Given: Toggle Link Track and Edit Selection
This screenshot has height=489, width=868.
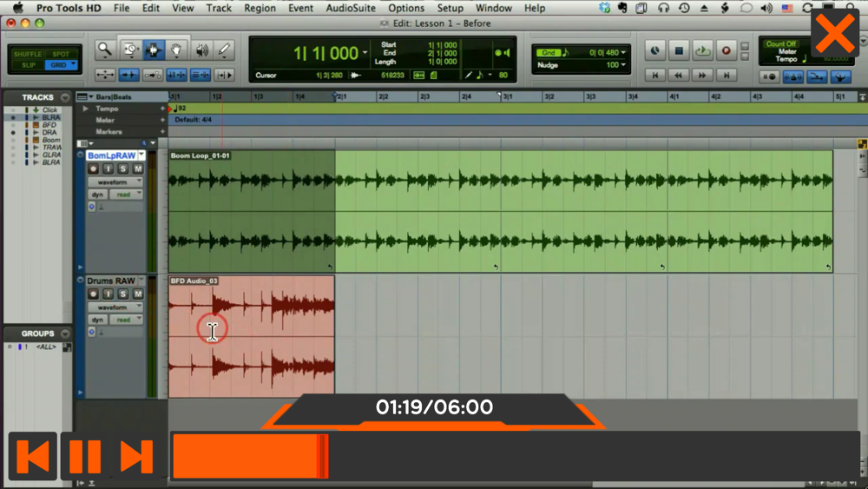Looking at the screenshot, I should [201, 75].
